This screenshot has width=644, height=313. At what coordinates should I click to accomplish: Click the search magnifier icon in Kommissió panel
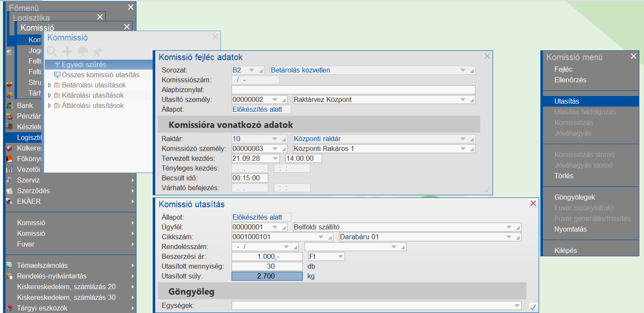coord(52,52)
